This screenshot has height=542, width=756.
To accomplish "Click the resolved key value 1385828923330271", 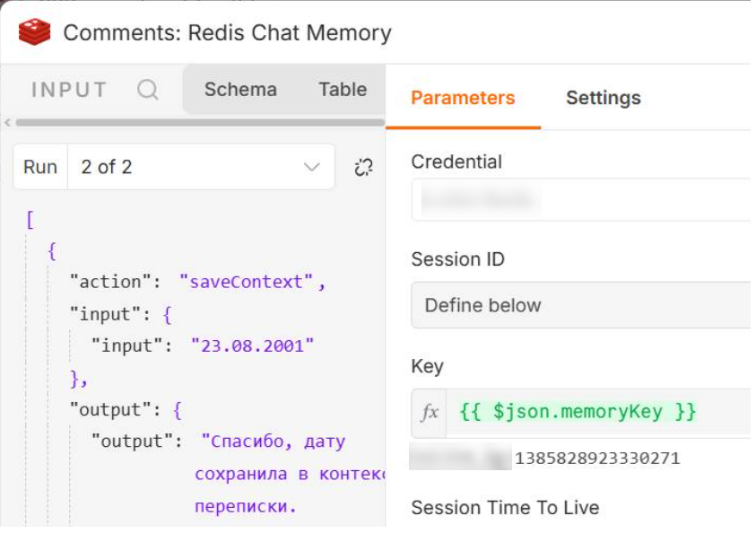I will click(597, 458).
